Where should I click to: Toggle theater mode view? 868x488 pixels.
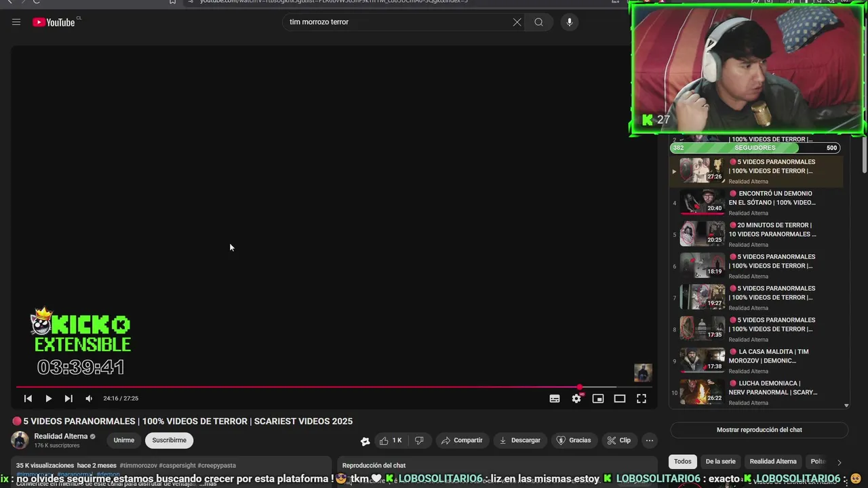coord(620,399)
